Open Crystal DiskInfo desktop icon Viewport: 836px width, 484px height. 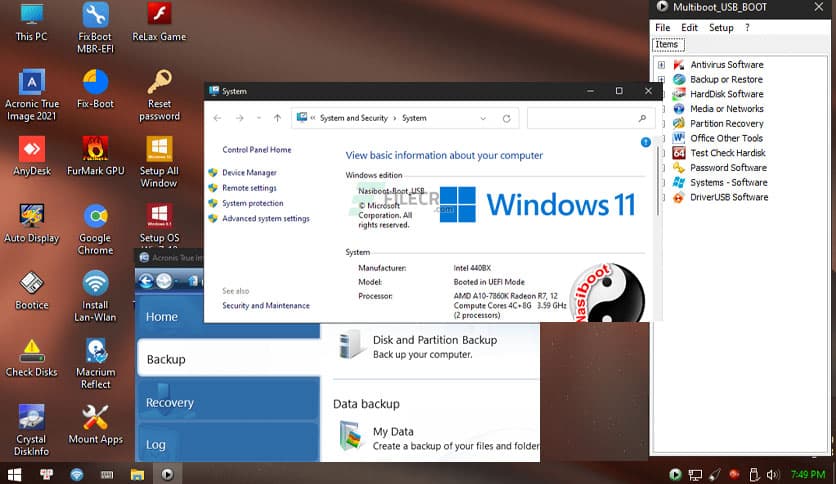click(31, 431)
